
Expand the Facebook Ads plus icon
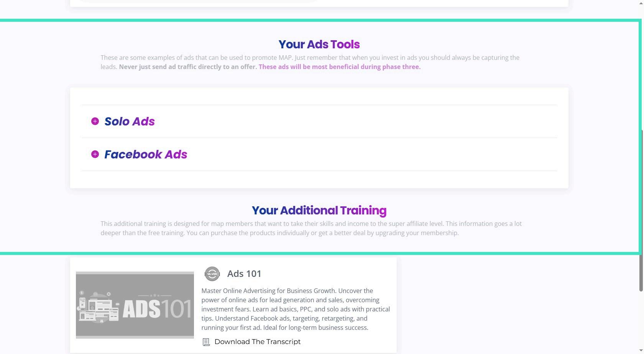tap(95, 154)
